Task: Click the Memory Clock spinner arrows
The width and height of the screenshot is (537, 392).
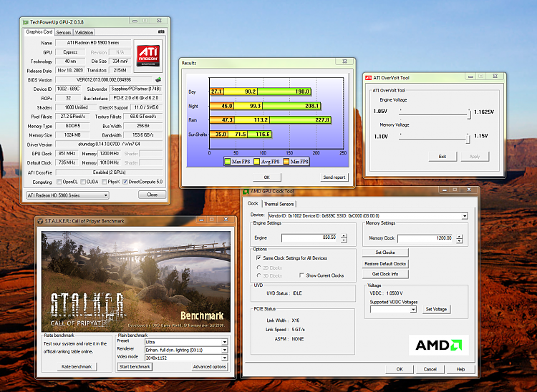Action: (459, 239)
